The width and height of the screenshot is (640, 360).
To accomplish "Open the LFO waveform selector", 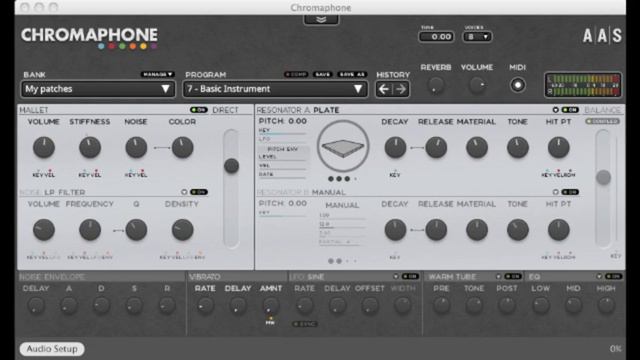I will tap(396, 276).
